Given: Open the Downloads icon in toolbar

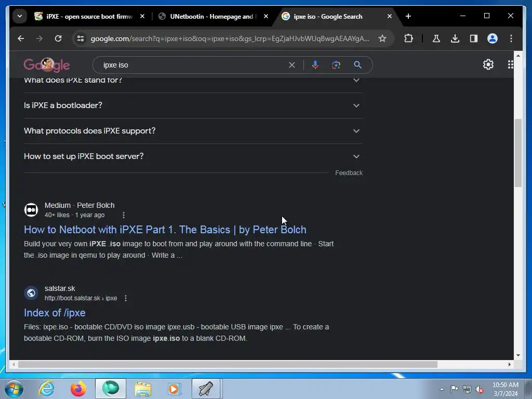Looking at the screenshot, I should click(455, 38).
